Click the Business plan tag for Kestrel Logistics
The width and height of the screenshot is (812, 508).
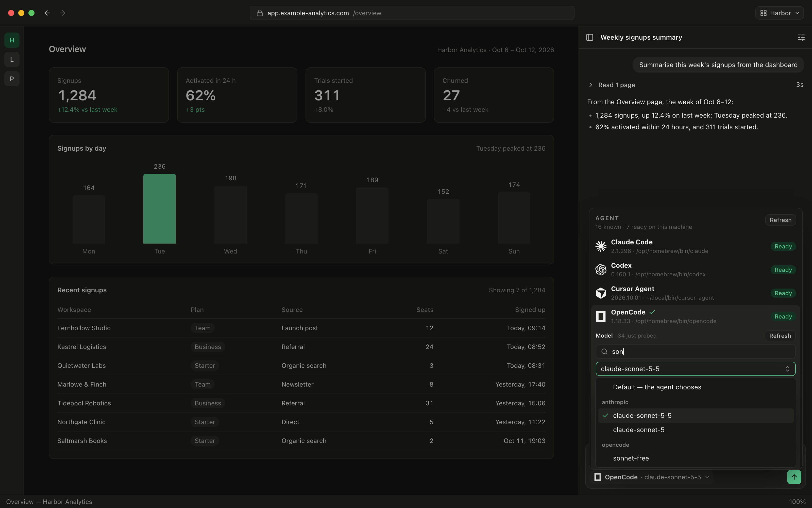(x=208, y=347)
